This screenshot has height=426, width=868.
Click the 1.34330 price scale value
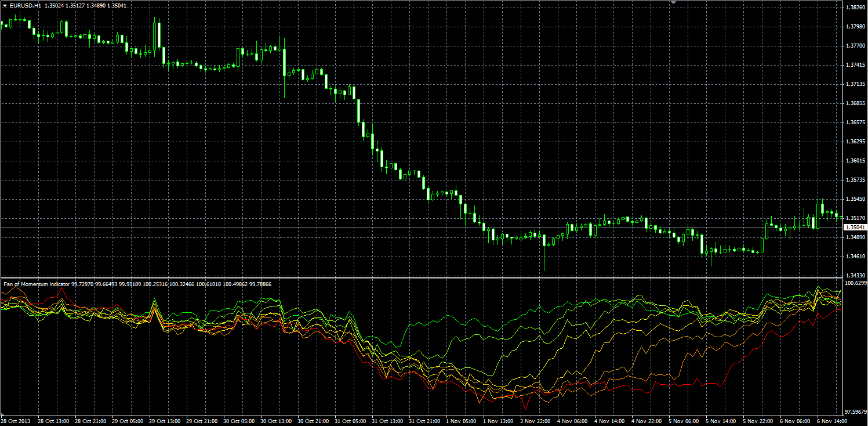[856, 276]
